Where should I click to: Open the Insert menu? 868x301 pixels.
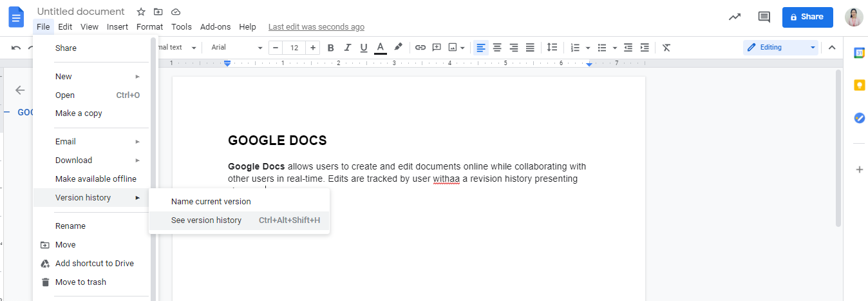tap(117, 26)
